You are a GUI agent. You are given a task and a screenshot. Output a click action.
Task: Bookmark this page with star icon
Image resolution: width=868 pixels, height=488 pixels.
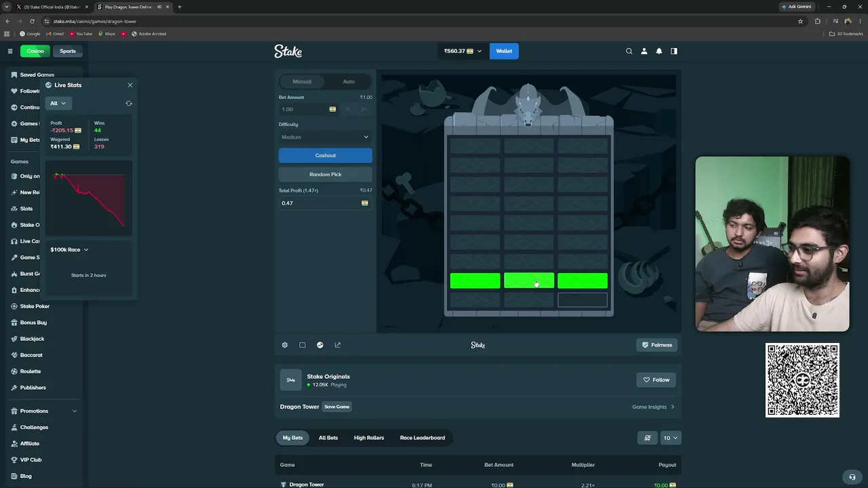tap(800, 21)
